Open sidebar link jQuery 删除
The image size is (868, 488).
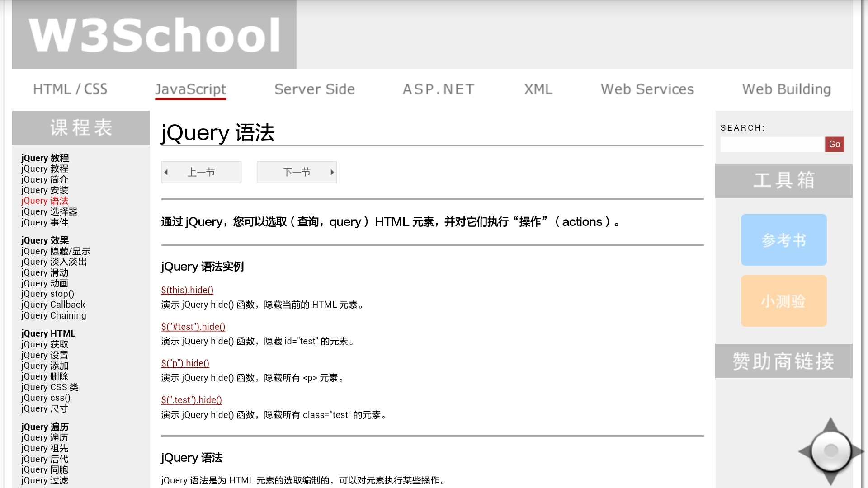pyautogui.click(x=44, y=376)
